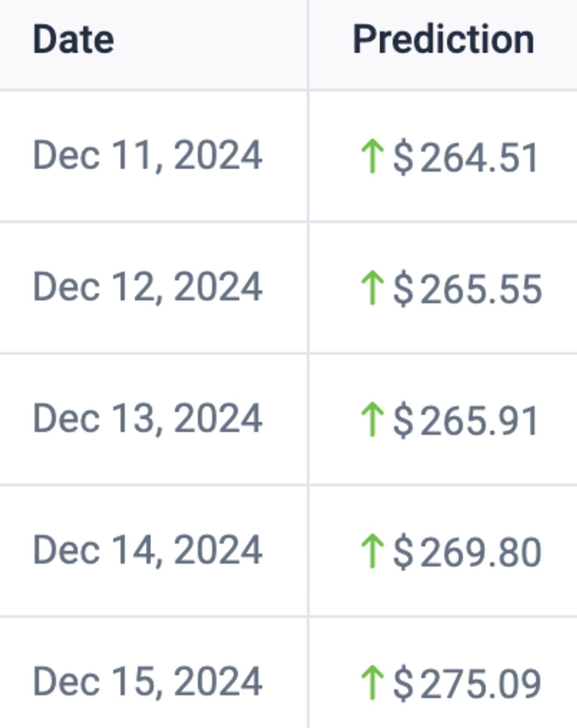Select the $264.51 prediction value
577x728 pixels.
click(x=466, y=157)
